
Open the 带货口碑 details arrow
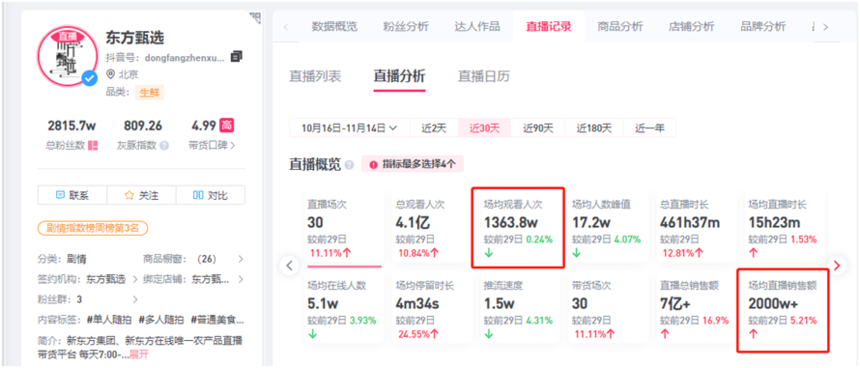coord(234,146)
